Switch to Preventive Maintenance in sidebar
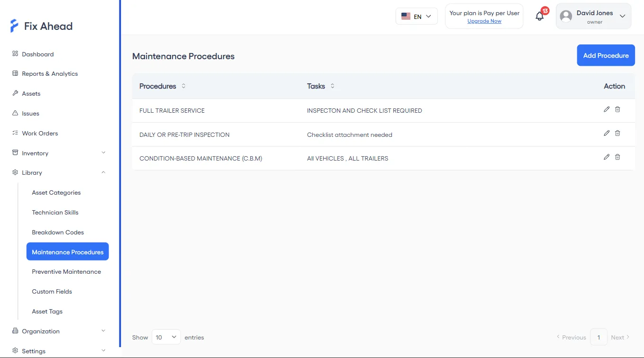The width and height of the screenshot is (644, 358). tap(66, 271)
